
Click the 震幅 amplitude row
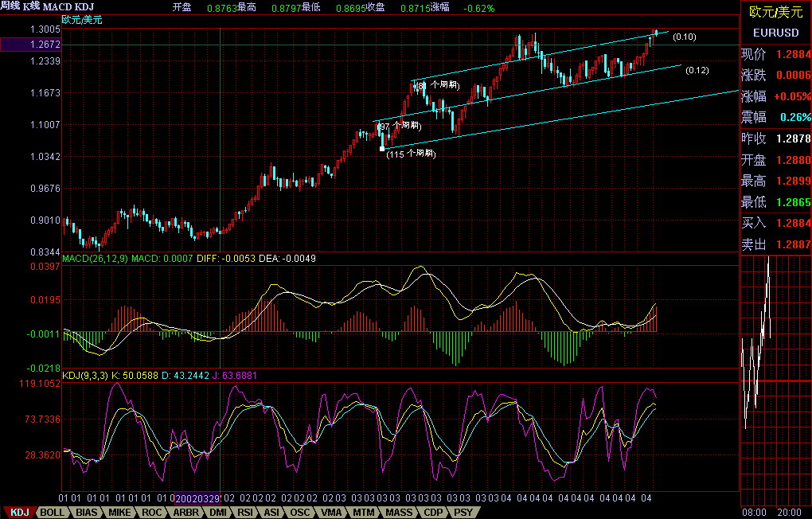coord(775,118)
